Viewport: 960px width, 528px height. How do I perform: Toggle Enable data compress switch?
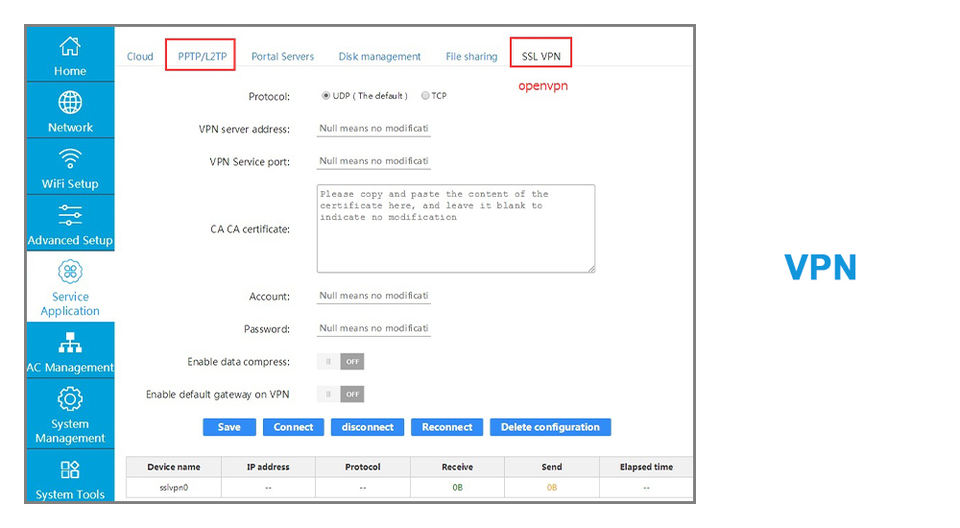340,361
